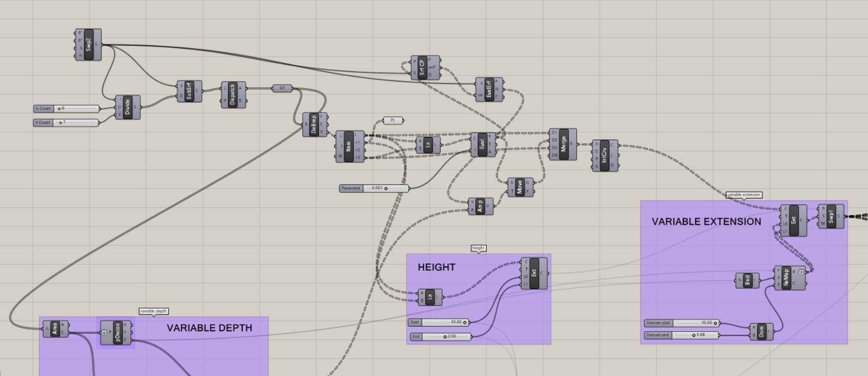Click the Amp amplitude component
This screenshot has width=868, height=376.
(x=480, y=206)
